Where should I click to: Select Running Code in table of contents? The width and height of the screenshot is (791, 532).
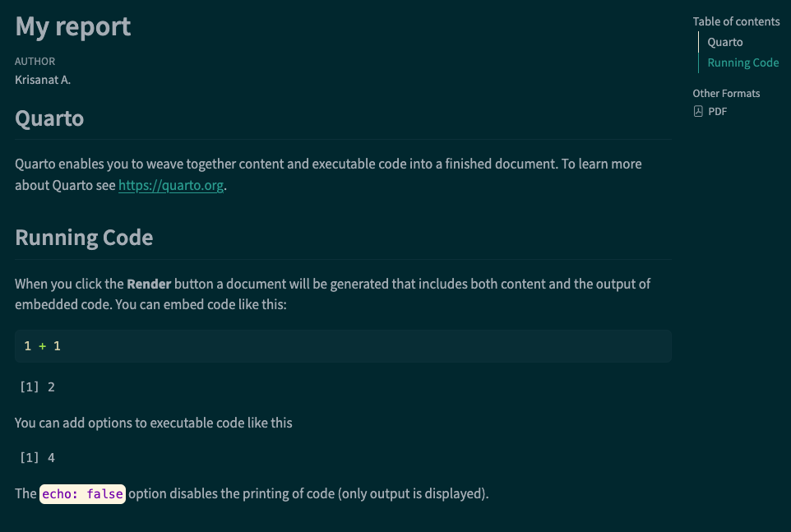coord(742,62)
